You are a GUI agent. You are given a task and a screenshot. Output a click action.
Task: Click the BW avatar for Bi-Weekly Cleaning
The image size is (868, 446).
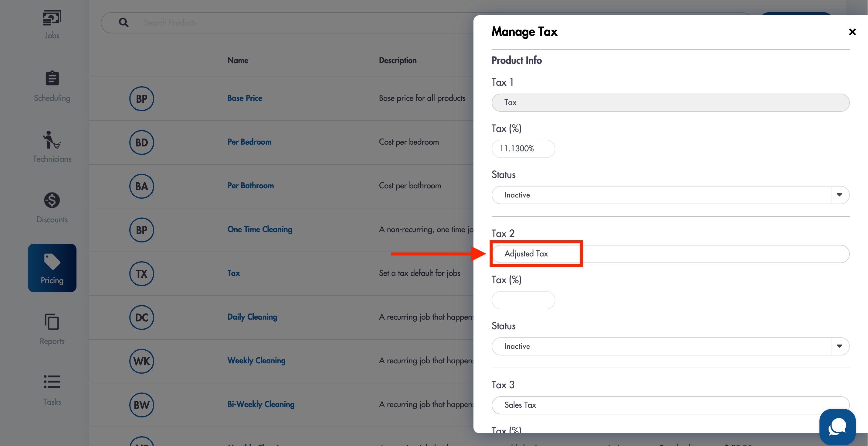pos(141,405)
